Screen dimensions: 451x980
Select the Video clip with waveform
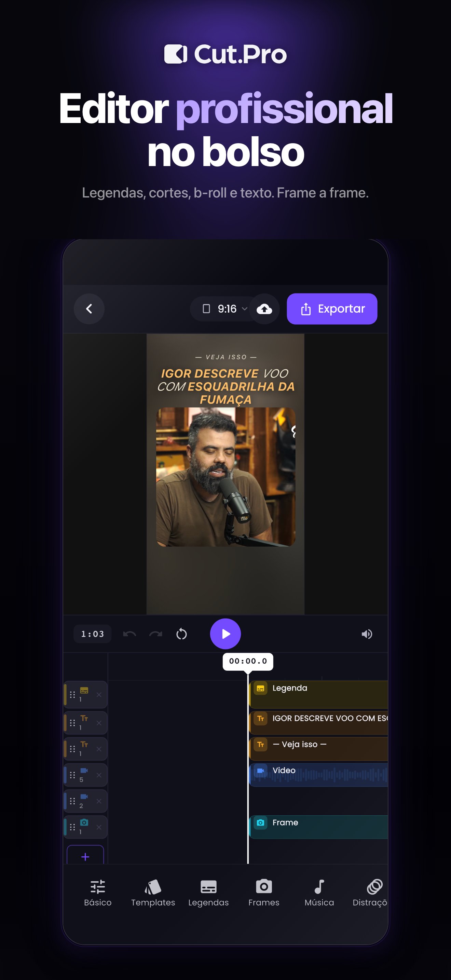point(319,775)
